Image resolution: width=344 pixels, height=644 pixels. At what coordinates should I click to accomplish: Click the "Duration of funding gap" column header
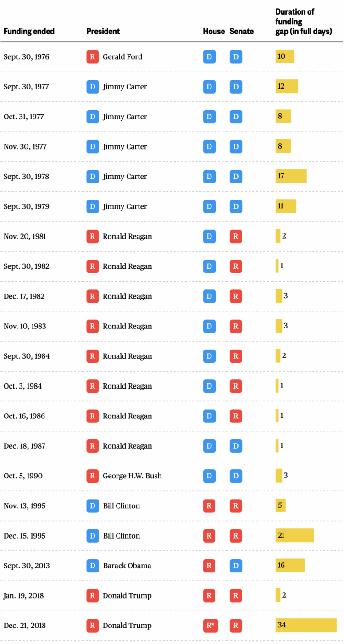(x=303, y=22)
